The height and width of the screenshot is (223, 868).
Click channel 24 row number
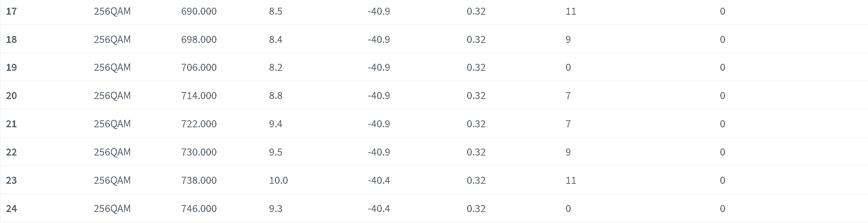pyautogui.click(x=11, y=209)
